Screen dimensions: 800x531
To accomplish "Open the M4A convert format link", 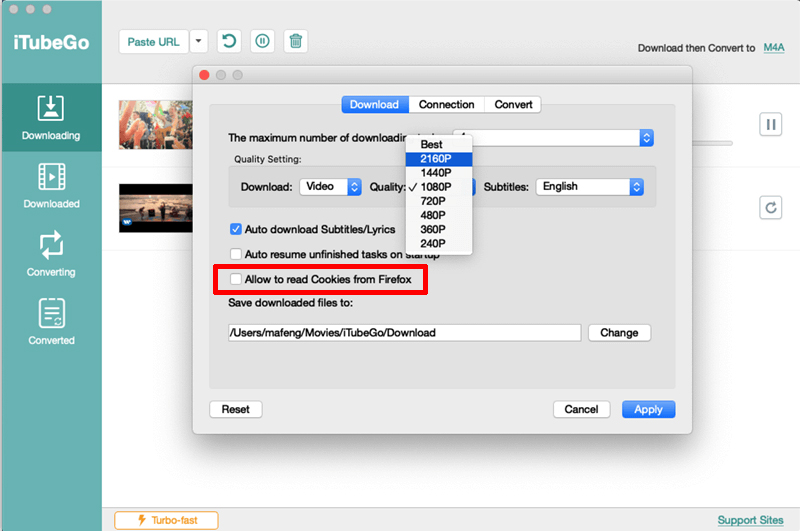I will (773, 47).
